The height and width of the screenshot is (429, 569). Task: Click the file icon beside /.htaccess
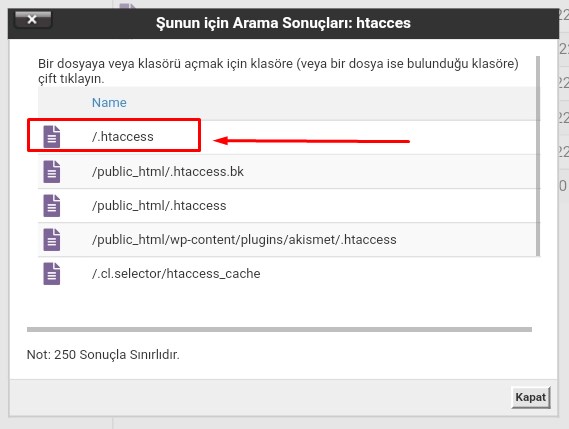tap(52, 136)
